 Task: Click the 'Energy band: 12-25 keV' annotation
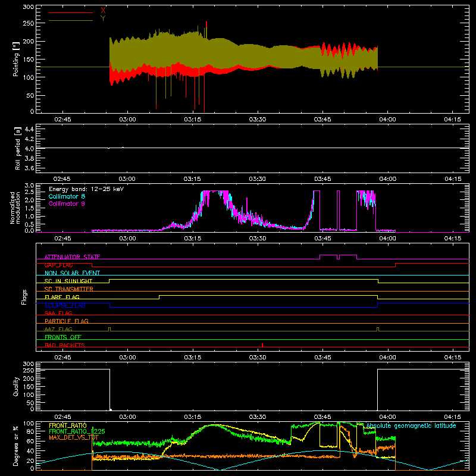pyautogui.click(x=86, y=189)
